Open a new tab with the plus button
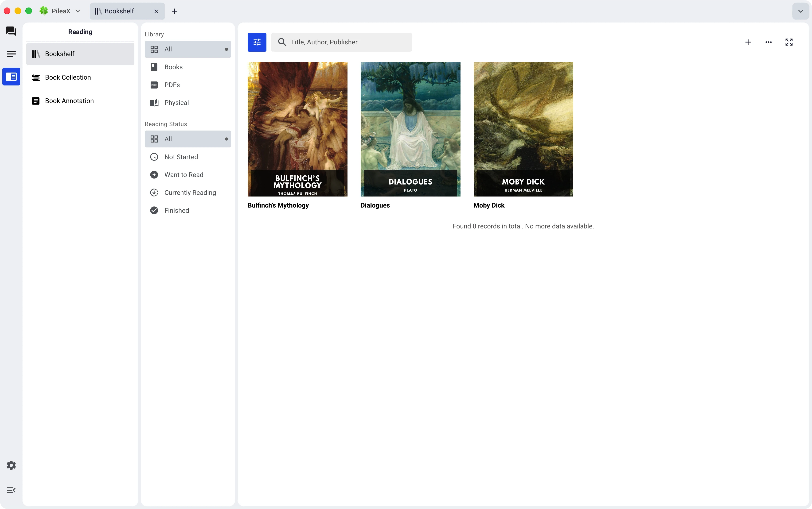The image size is (812, 509). coord(175,11)
